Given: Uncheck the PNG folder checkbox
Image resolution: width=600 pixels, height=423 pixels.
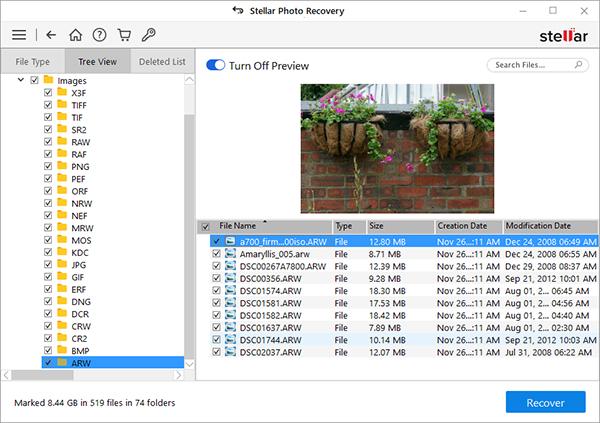Looking at the screenshot, I should click(x=47, y=167).
